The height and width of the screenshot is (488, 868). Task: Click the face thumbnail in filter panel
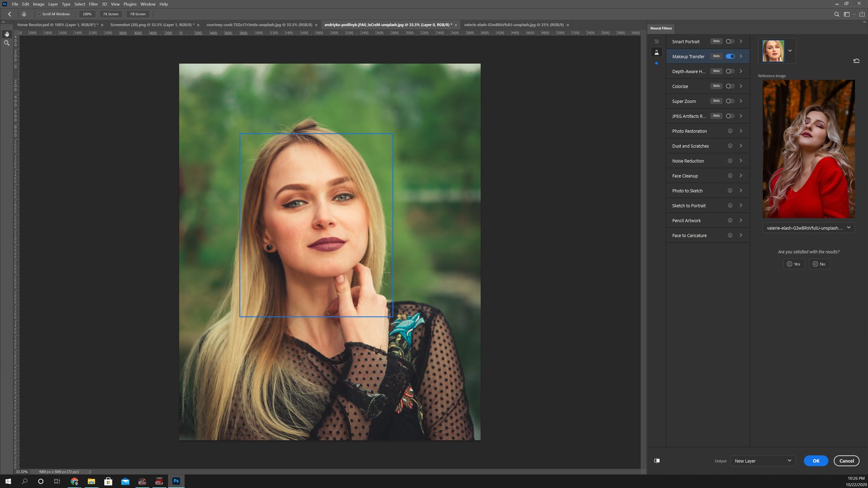click(773, 51)
